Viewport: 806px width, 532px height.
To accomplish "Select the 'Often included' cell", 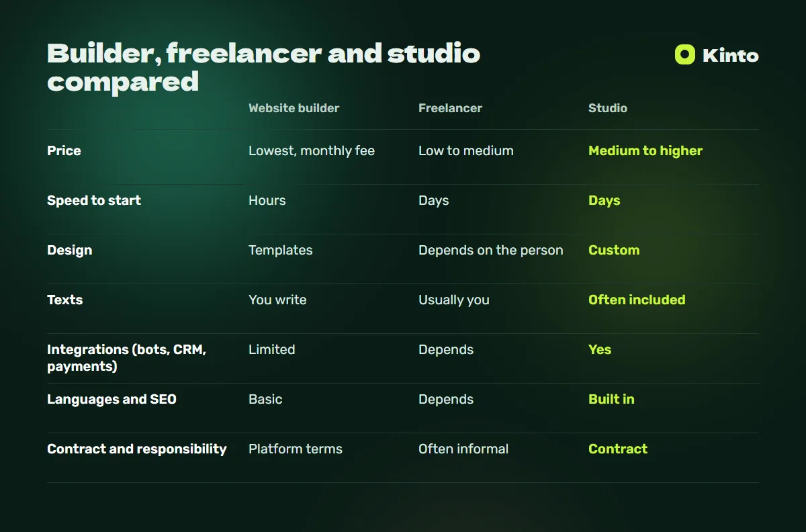I will coord(637,300).
